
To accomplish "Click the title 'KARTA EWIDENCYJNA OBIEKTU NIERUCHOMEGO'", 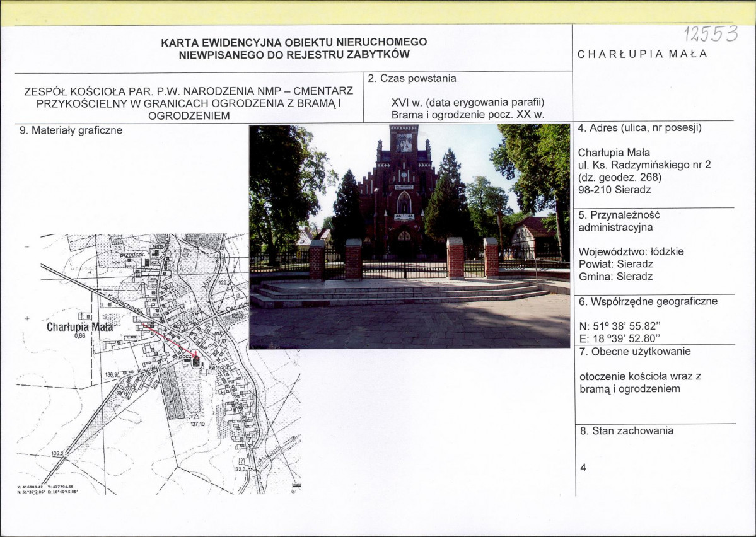I will (x=294, y=42).
